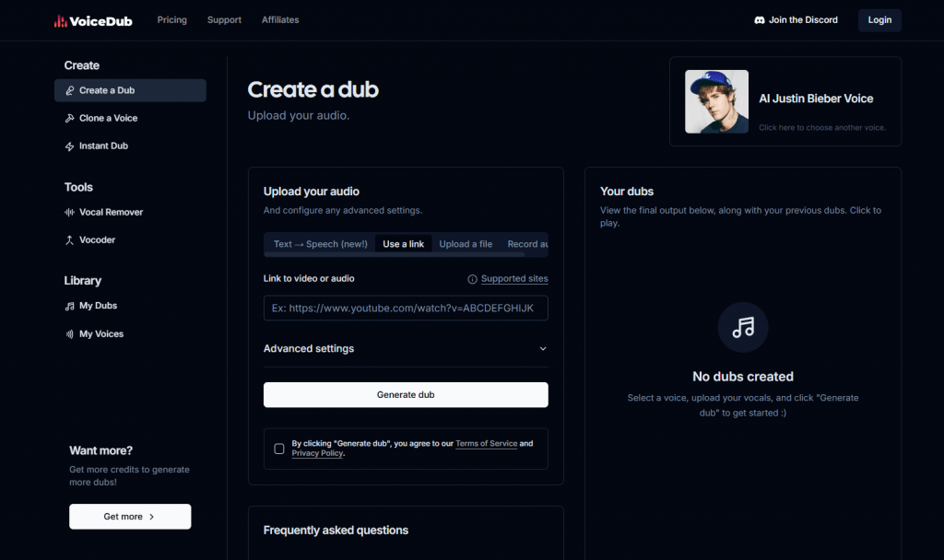Select the Use a link tab
Viewport: 944px width, 560px height.
(404, 244)
